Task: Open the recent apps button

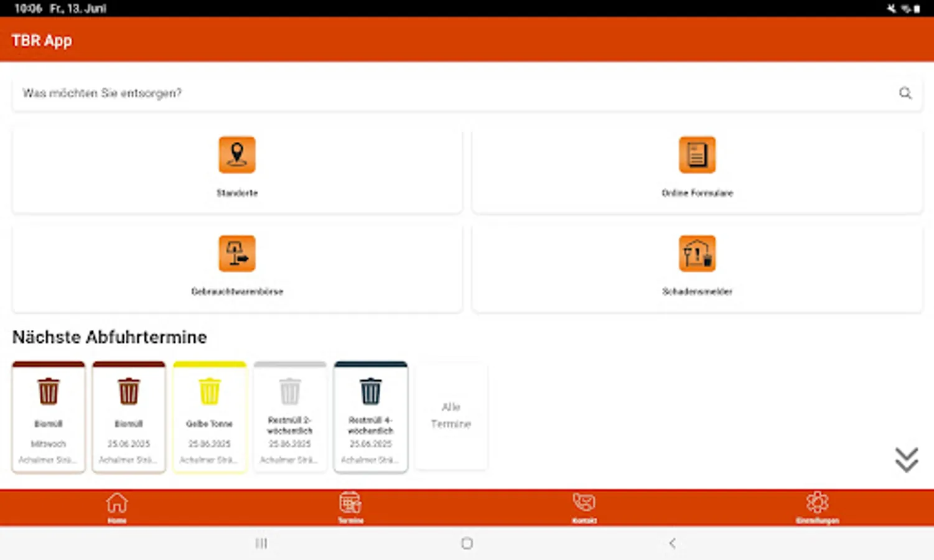Action: coord(261,543)
